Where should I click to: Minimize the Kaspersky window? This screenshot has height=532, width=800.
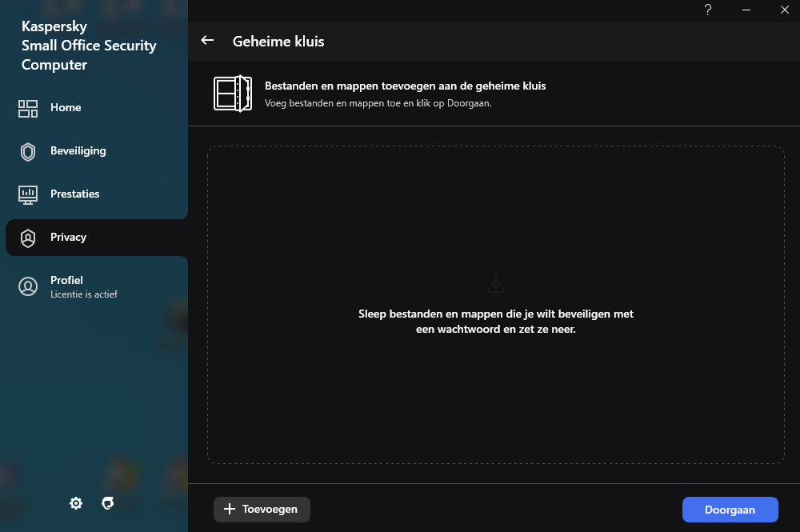click(746, 10)
